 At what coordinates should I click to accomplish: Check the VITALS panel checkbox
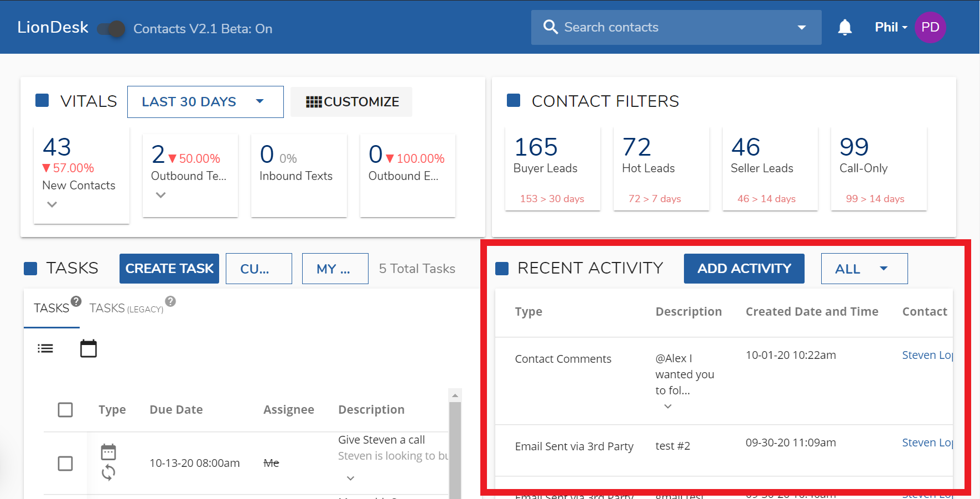(x=42, y=100)
